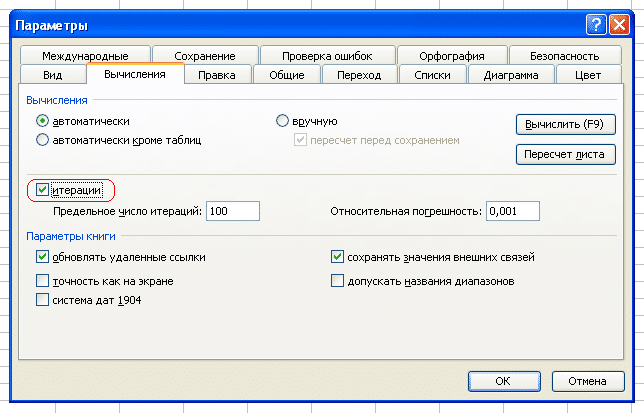Open the Сохранение tab

click(205, 56)
